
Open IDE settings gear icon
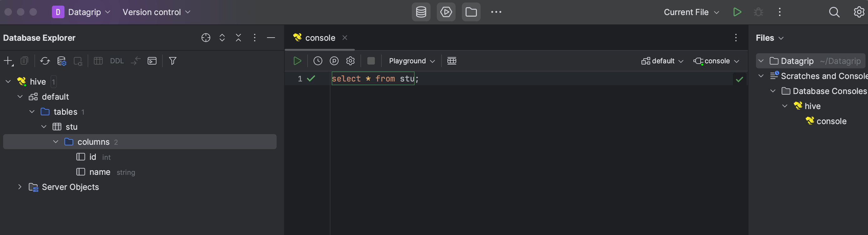click(x=859, y=12)
